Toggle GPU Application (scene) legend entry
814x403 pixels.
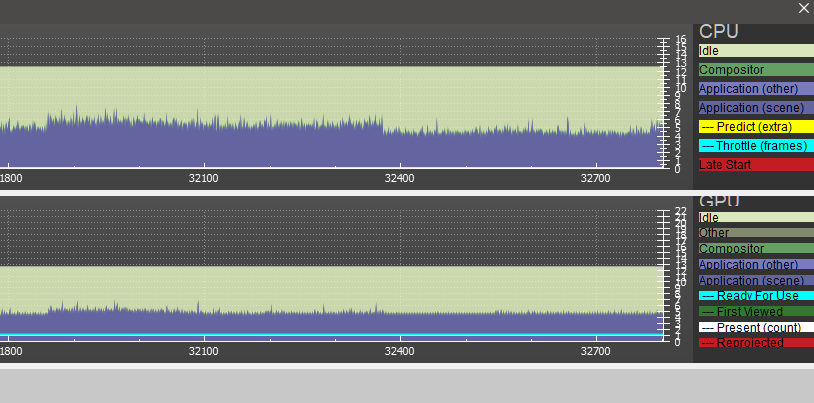pyautogui.click(x=756, y=280)
